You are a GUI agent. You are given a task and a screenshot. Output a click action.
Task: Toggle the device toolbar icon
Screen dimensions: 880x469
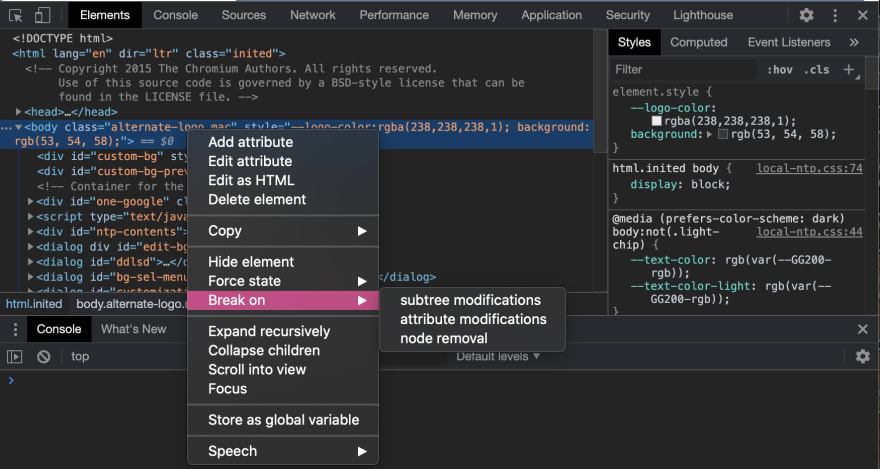(42, 15)
